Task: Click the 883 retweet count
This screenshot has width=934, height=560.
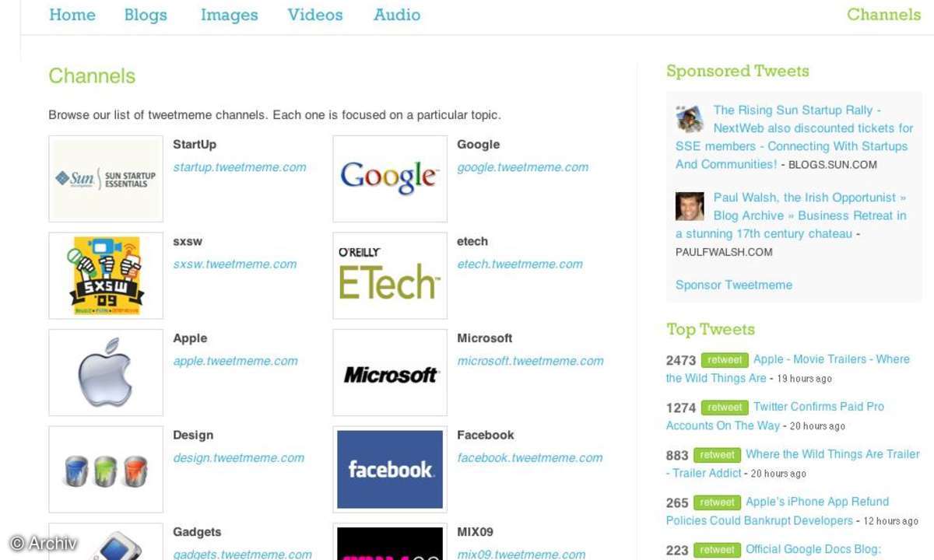Action: (677, 455)
